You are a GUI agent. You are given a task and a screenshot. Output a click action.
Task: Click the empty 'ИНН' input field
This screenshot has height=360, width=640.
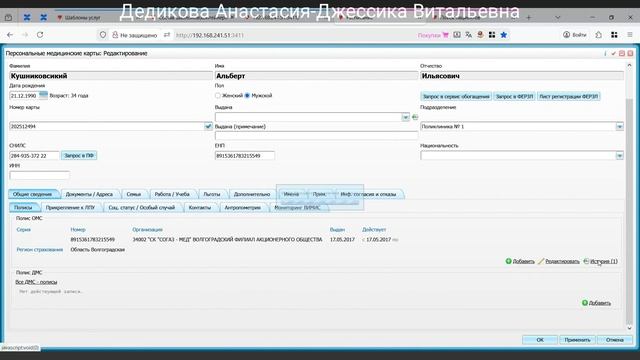(x=39, y=176)
